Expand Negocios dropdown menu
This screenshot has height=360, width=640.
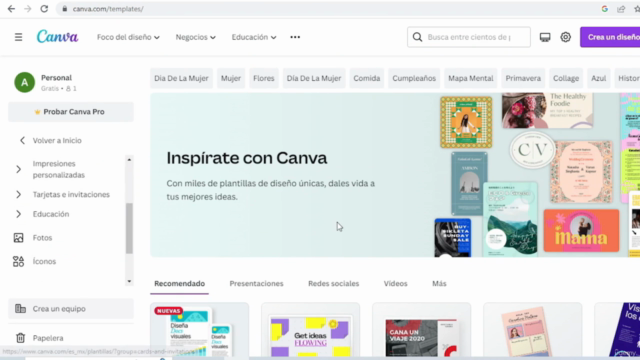[196, 37]
